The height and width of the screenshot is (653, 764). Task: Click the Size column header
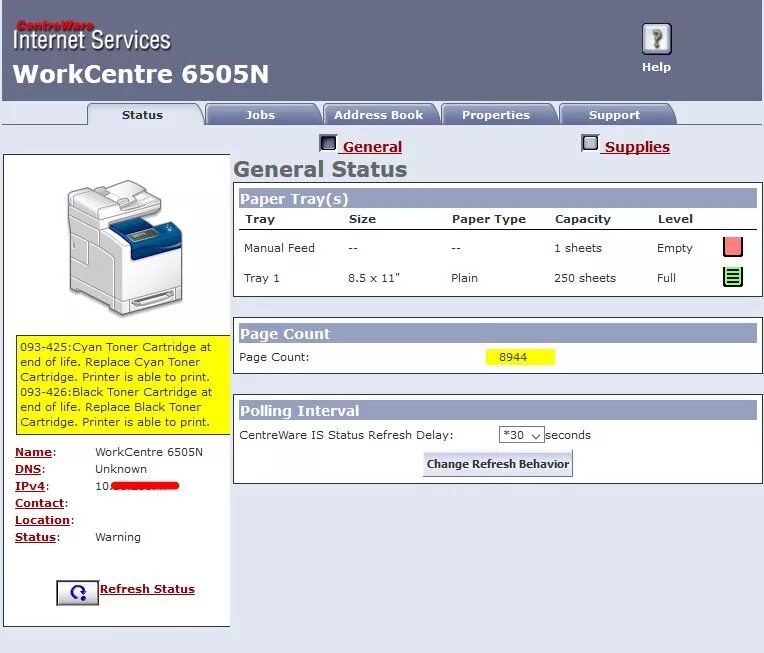click(x=362, y=219)
